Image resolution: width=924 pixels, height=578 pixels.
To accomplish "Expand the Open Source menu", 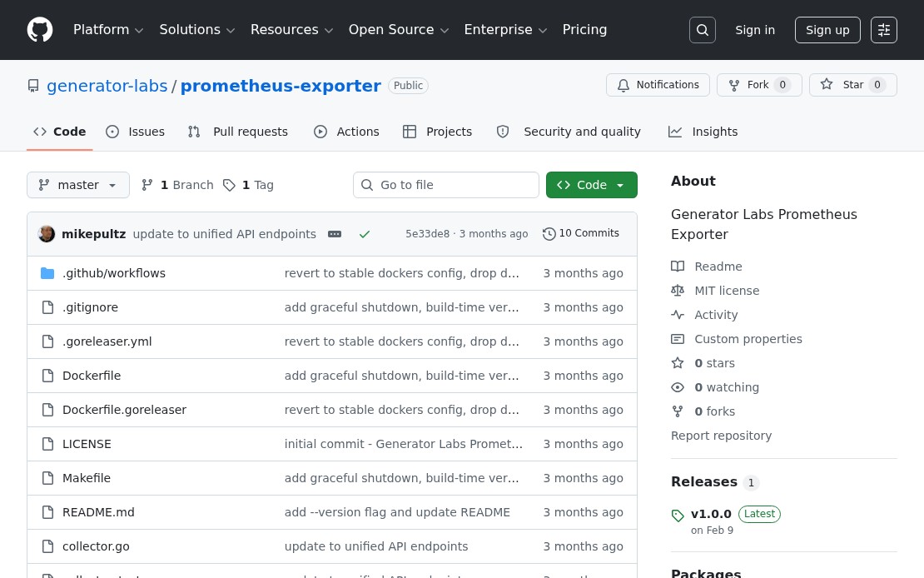I will point(399,29).
